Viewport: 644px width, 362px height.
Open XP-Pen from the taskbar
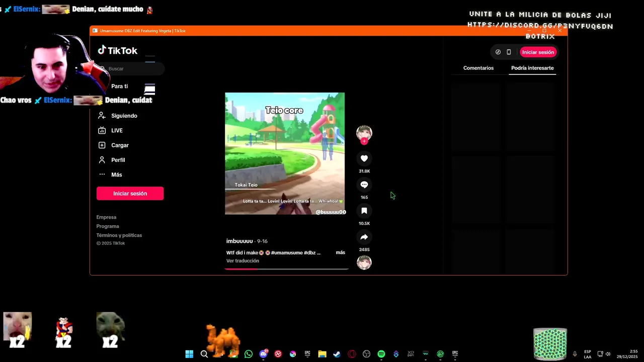pyautogui.click(x=411, y=354)
